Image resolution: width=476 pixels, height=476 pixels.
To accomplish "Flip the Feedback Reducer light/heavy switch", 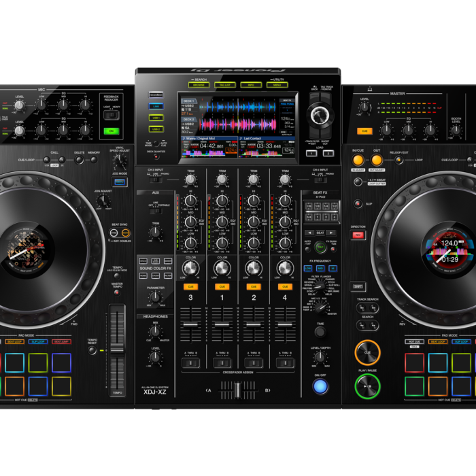I will pyautogui.click(x=112, y=115).
